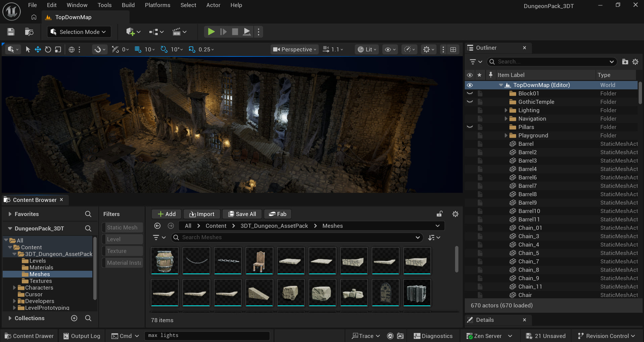Click the Save All button

[x=242, y=214]
